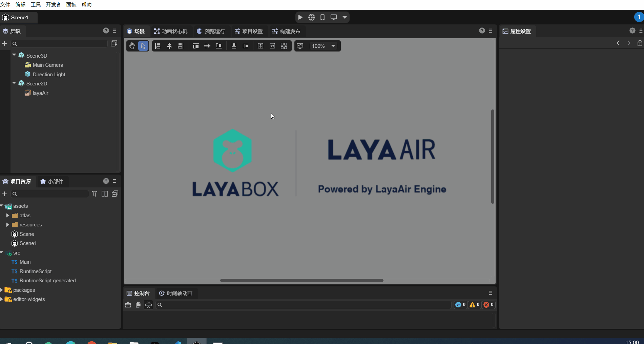Click the add node plus icon in hierarchy
644x344 pixels.
point(4,43)
